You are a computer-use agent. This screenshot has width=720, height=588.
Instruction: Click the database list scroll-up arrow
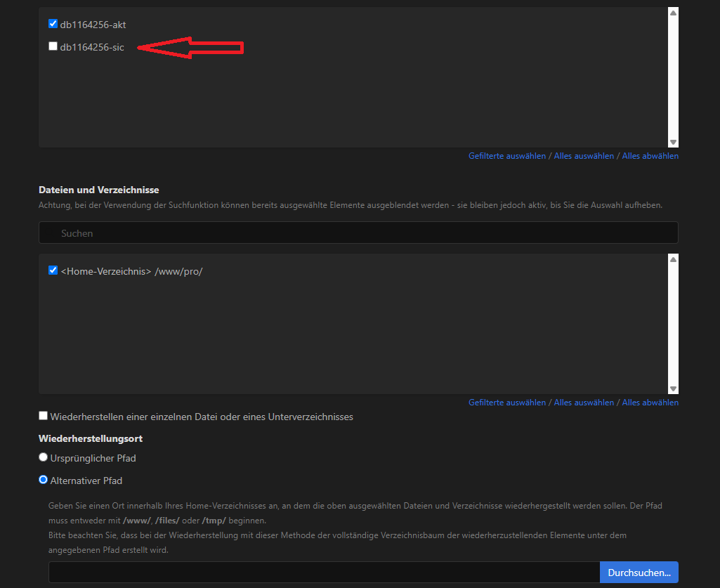tap(673, 13)
